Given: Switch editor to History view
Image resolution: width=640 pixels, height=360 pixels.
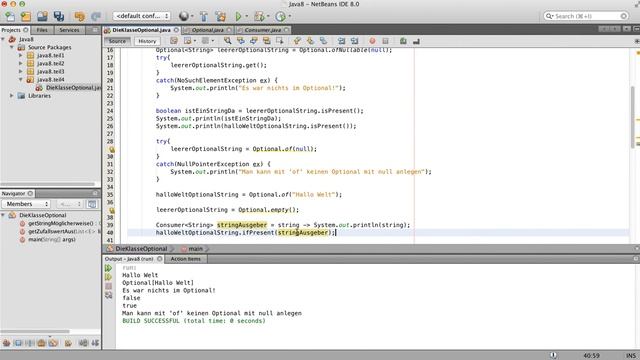Looking at the screenshot, I should 147,41.
